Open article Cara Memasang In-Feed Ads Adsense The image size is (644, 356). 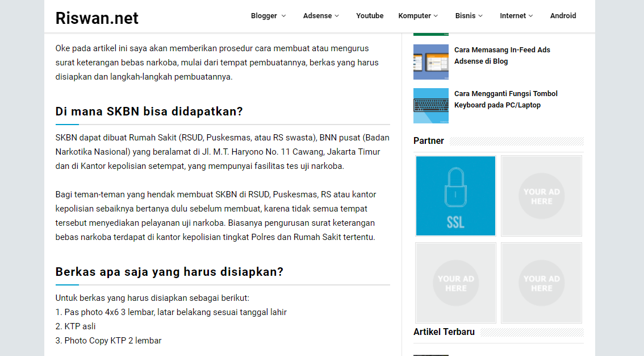point(502,56)
